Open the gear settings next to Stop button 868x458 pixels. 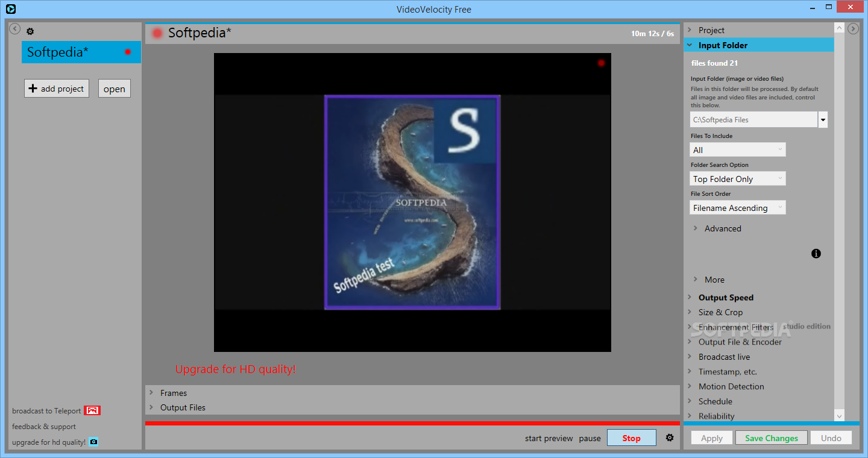point(670,438)
